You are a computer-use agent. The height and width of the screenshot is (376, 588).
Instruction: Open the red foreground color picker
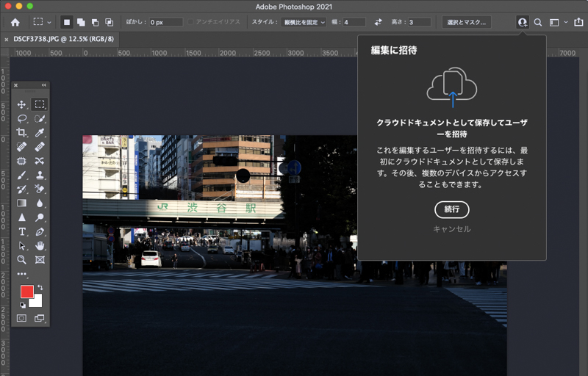pyautogui.click(x=26, y=292)
